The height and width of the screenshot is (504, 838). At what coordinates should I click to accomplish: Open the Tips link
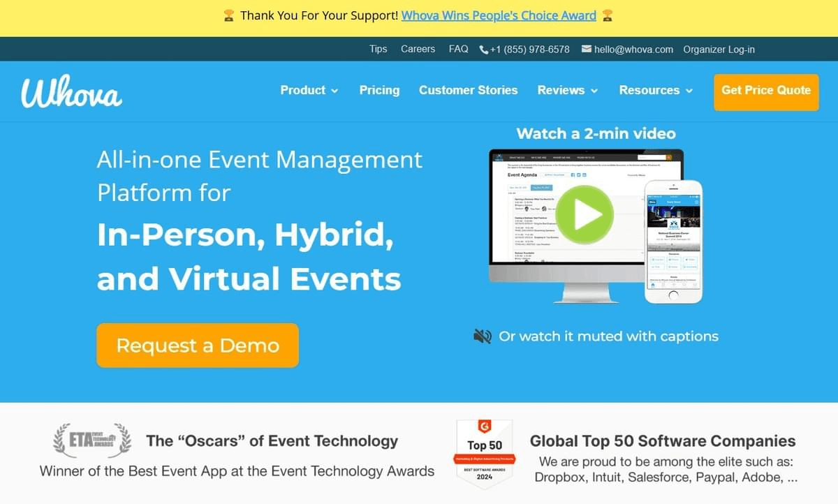[x=378, y=49]
